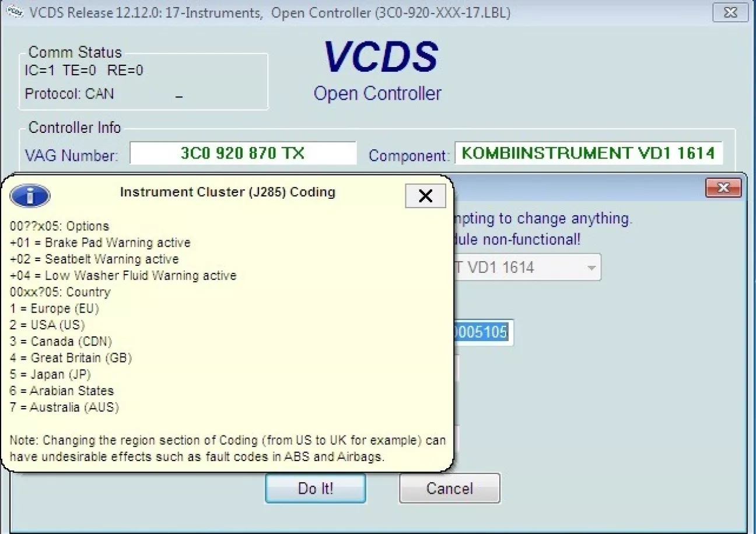Screen dimensions: 756x534
Task: Click the Low Washer Fluid Warning line
Action: pos(123,275)
